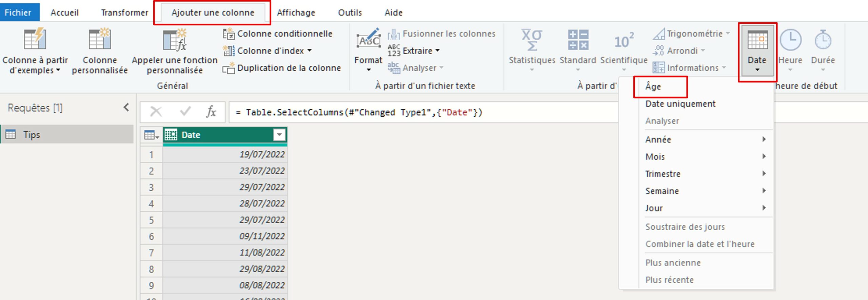The width and height of the screenshot is (868, 300).
Task: Click inside the formula bar
Action: click(x=424, y=112)
